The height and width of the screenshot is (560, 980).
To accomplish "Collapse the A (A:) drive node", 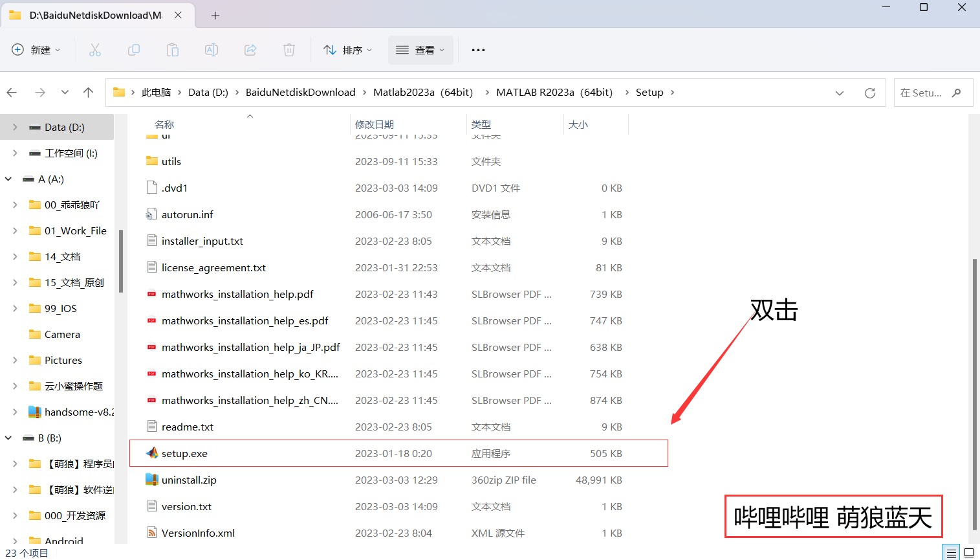I will [8, 179].
